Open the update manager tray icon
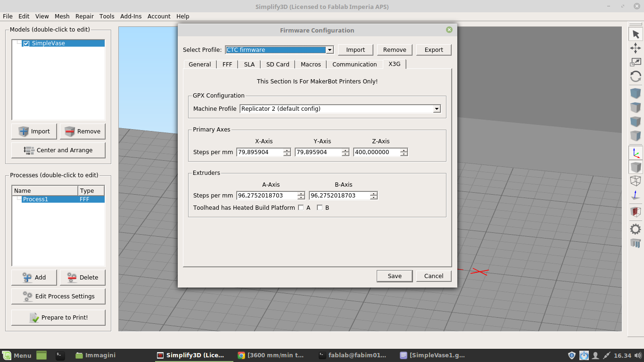 tap(584, 355)
